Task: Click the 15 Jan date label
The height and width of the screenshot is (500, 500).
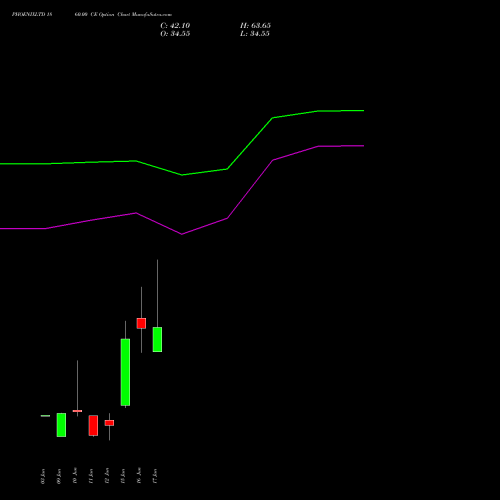Action: (x=123, y=476)
